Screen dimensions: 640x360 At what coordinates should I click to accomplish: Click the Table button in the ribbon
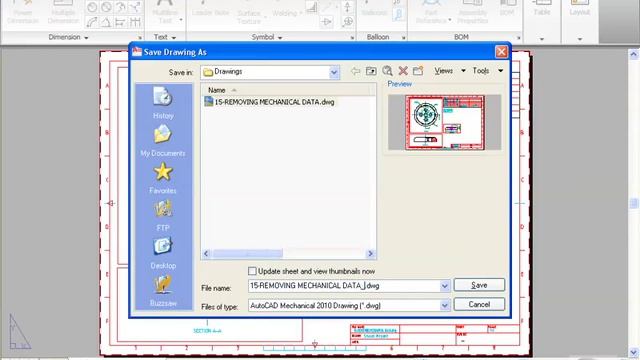point(542,9)
